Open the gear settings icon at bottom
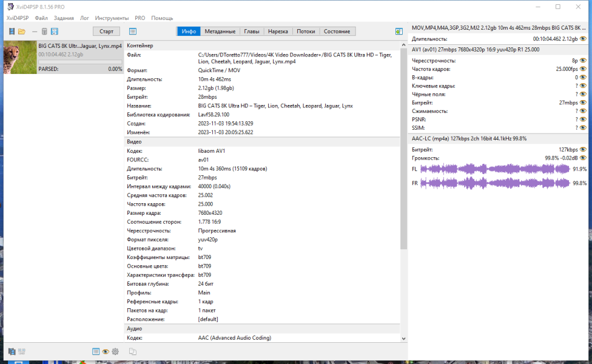 (115, 351)
